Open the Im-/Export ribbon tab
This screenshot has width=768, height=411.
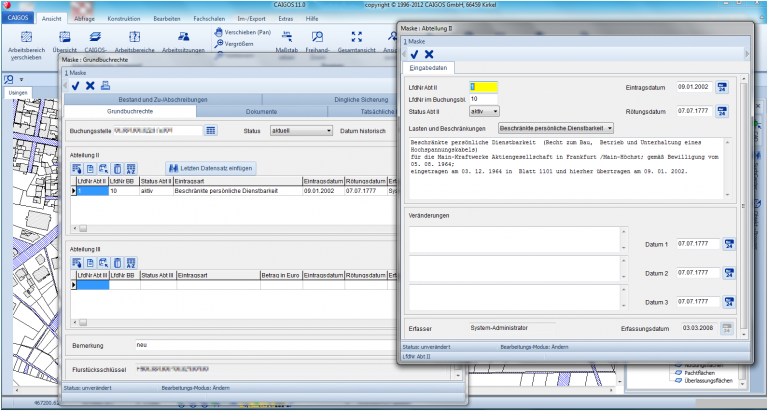tap(251, 19)
